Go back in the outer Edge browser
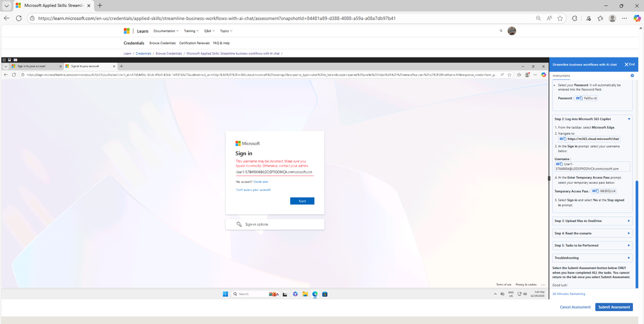 (x=6, y=18)
